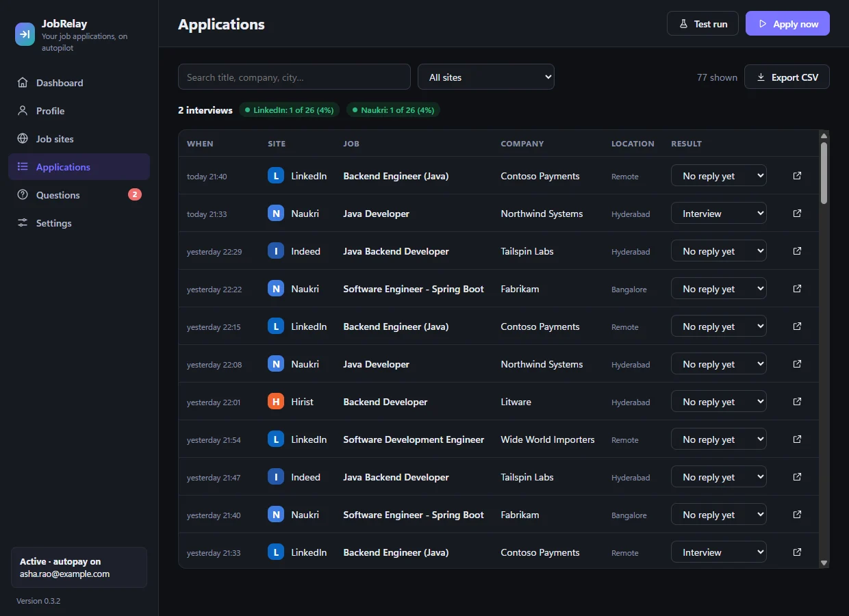
Task: Open external link for yesterday 21:47 Tailspin row
Action: [797, 477]
